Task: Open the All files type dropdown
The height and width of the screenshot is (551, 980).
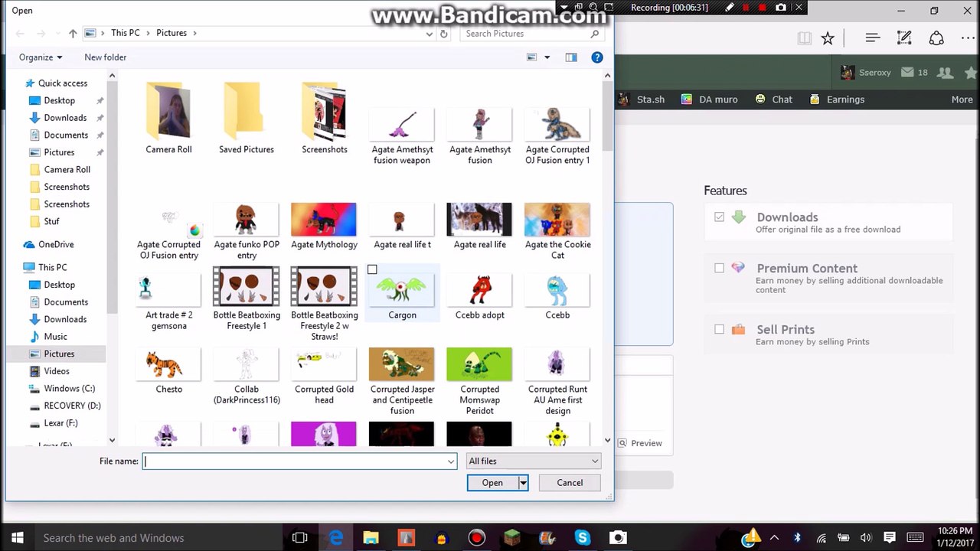Action: point(534,461)
